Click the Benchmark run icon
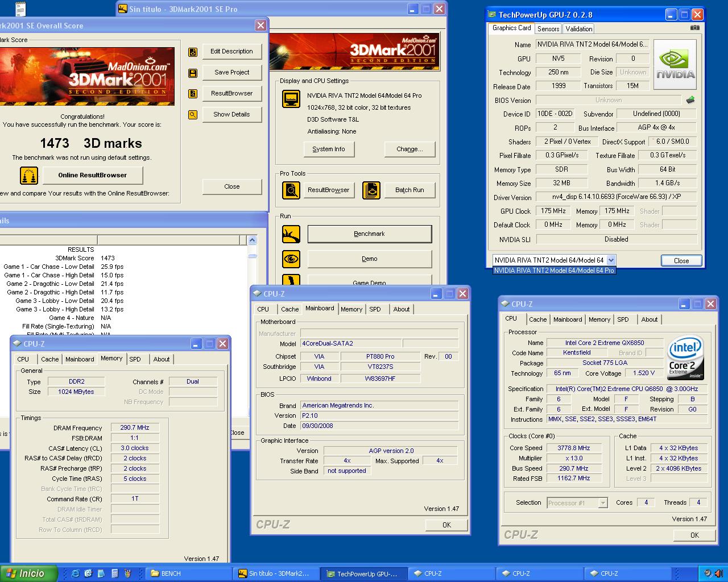The width and height of the screenshot is (728, 582). (x=291, y=234)
